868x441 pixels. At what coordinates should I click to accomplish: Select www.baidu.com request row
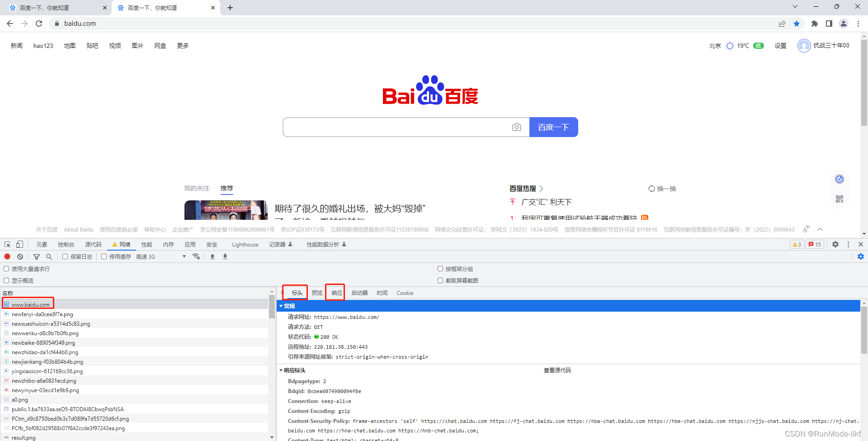135,304
